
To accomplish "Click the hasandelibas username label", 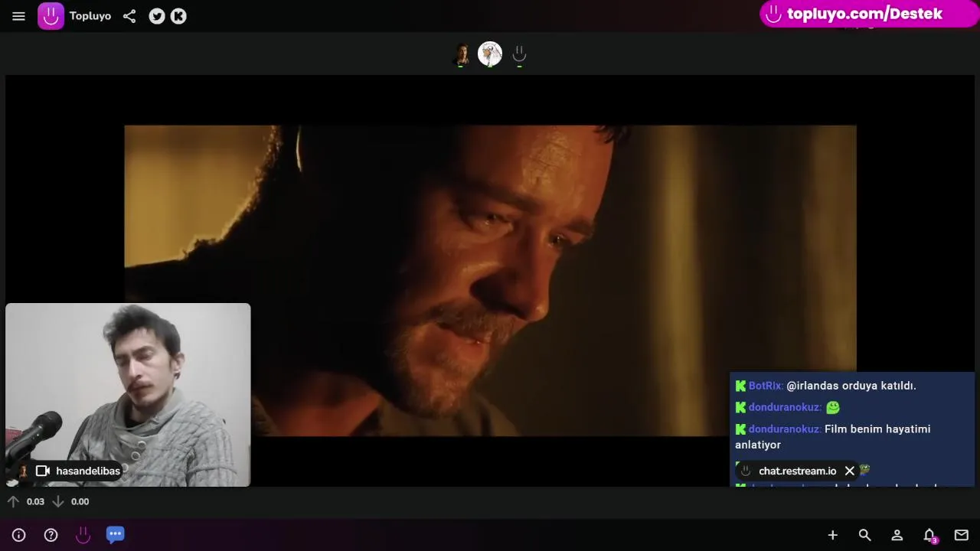I will coord(88,471).
